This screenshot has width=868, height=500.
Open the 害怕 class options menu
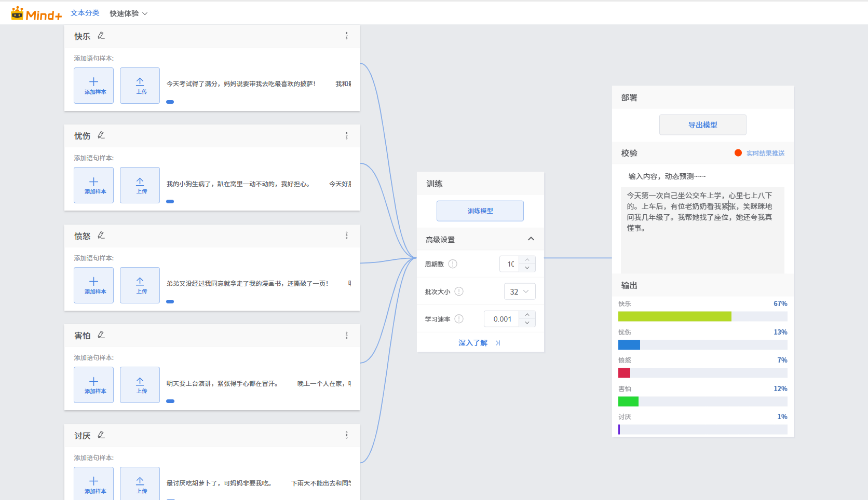click(x=346, y=336)
